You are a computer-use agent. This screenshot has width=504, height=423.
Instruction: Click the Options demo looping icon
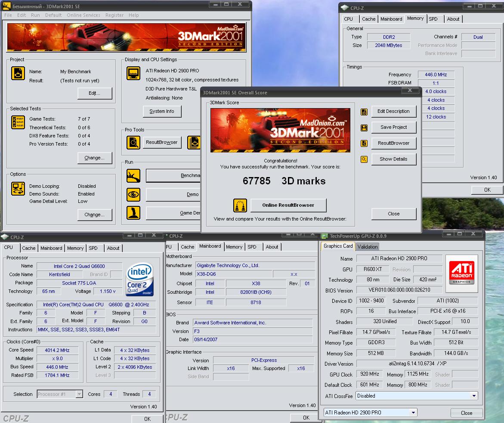18,189
